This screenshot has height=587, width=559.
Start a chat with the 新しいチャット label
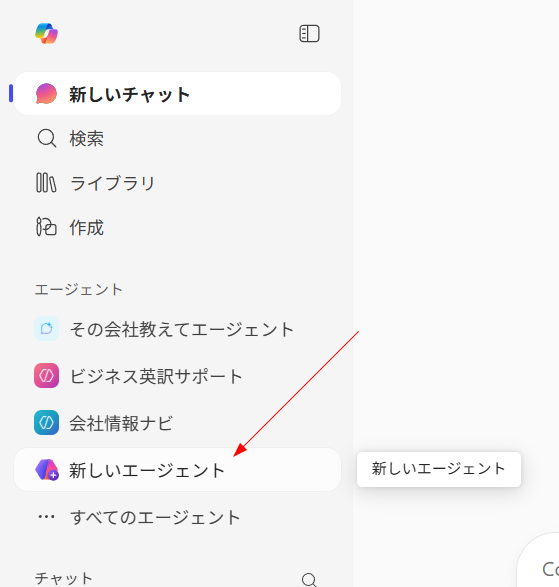click(x=130, y=94)
